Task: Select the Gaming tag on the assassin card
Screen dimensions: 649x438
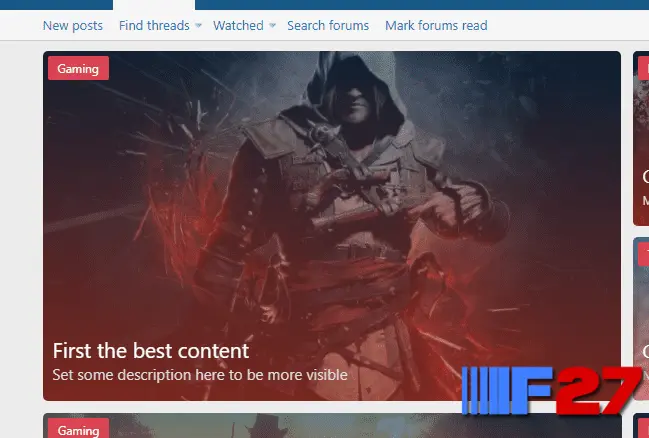Action: (78, 69)
